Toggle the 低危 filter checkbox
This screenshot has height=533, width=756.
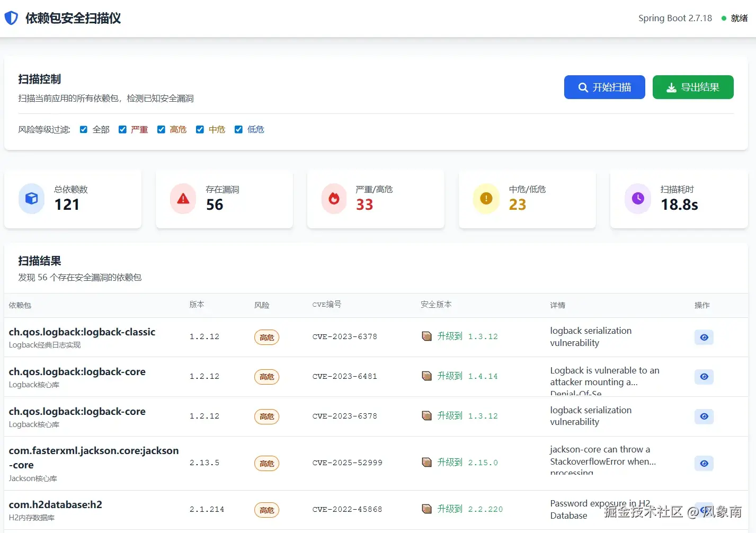(238, 130)
